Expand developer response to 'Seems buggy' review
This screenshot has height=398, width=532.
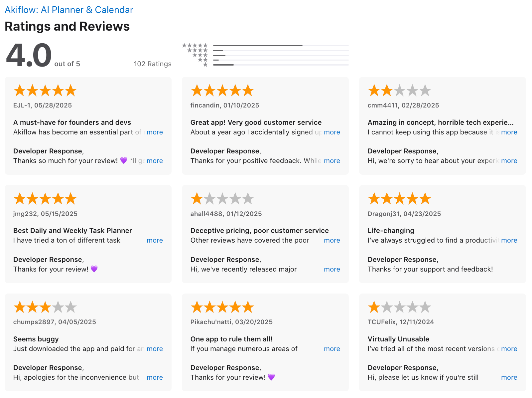(x=155, y=377)
